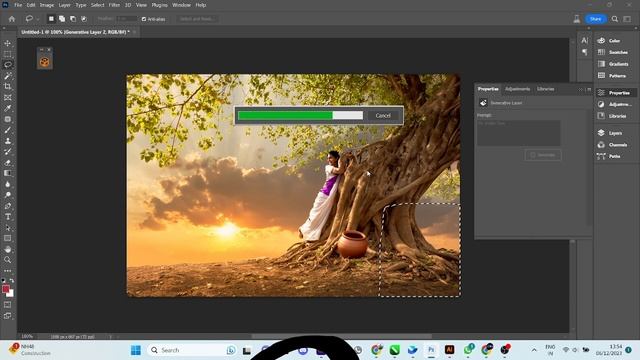Change screen mode icon at toolbar bottom
Screen dimensions: 640x360
pyautogui.click(x=8, y=316)
